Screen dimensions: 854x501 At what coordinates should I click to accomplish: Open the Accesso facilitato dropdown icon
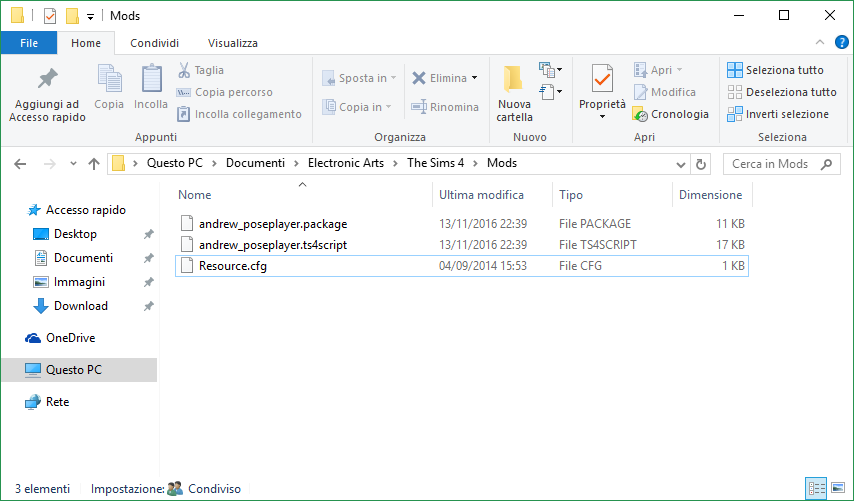pyautogui.click(x=550, y=91)
